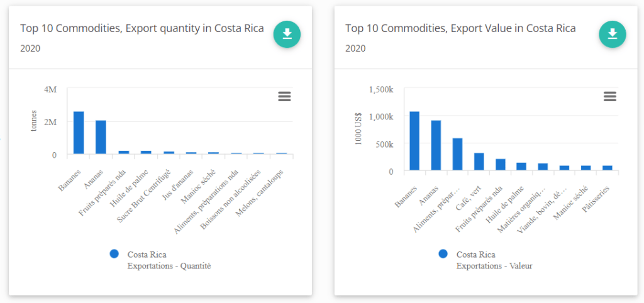Image resolution: width=644 pixels, height=303 pixels.
Task: Click the Export Value in Costa Rica title
Action: coord(460,28)
